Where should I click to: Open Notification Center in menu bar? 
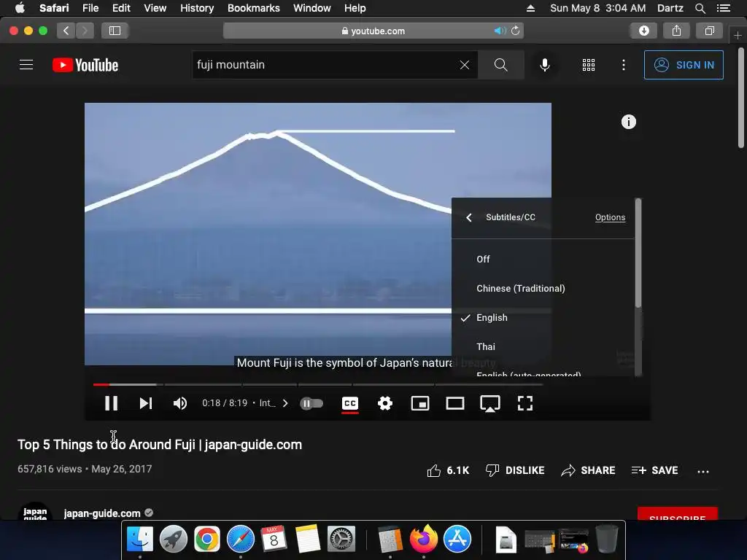pos(723,8)
